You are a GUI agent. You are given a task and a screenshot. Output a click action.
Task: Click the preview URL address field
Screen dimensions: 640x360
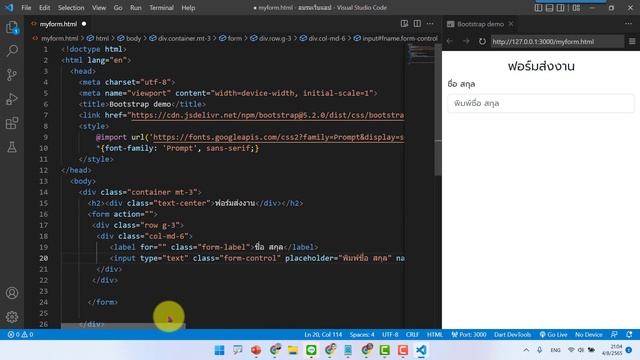557,41
